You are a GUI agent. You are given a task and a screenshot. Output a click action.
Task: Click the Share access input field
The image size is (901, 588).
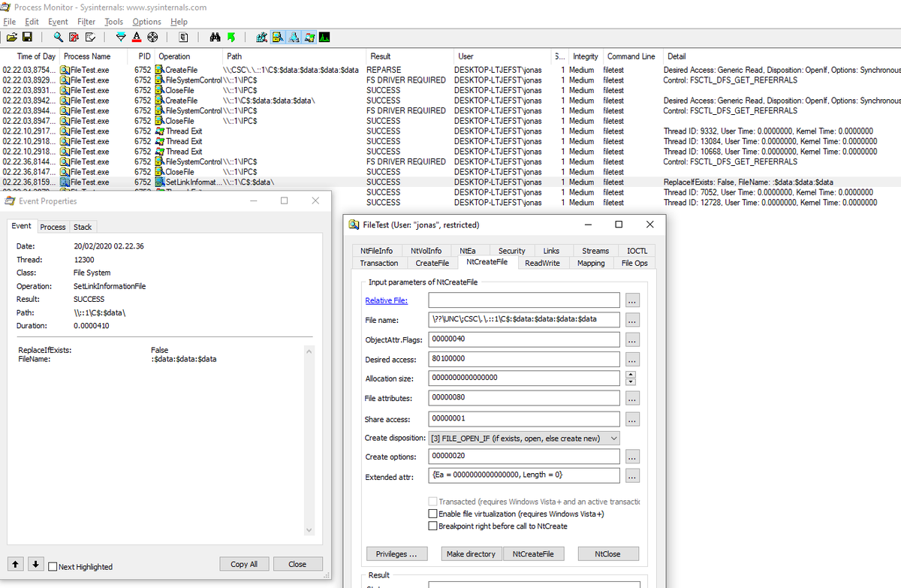pyautogui.click(x=524, y=418)
